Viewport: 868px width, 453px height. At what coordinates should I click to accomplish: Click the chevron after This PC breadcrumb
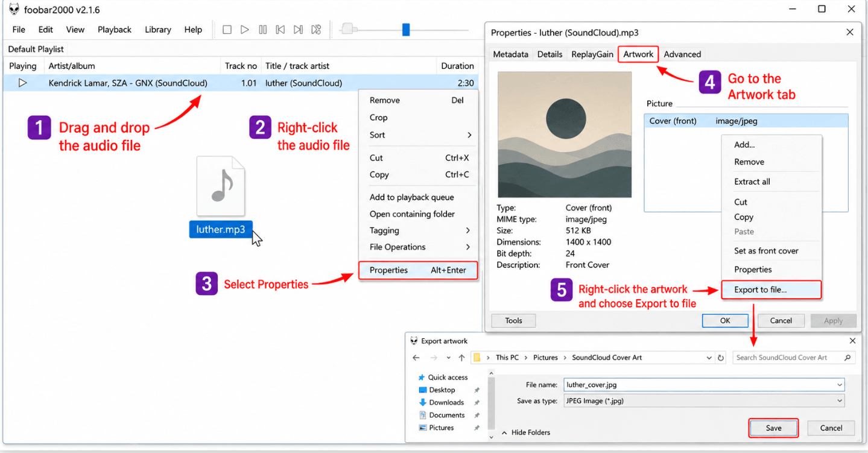click(526, 358)
